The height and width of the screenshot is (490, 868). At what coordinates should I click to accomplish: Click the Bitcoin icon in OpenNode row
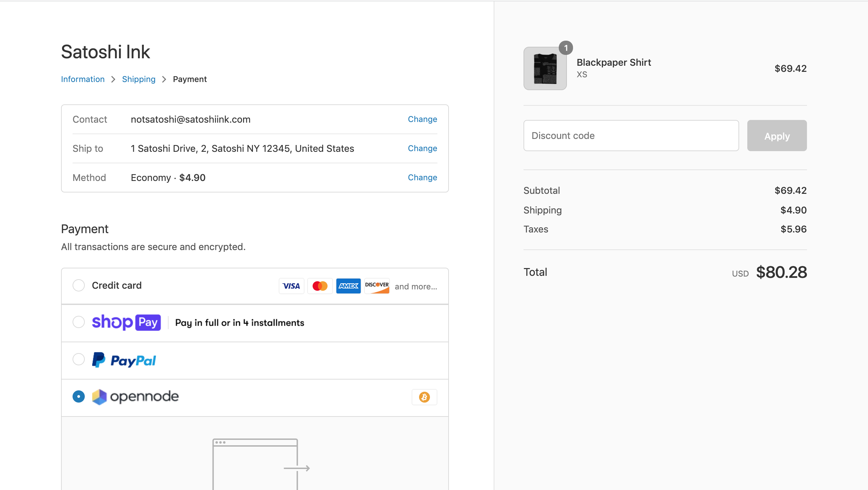click(424, 397)
